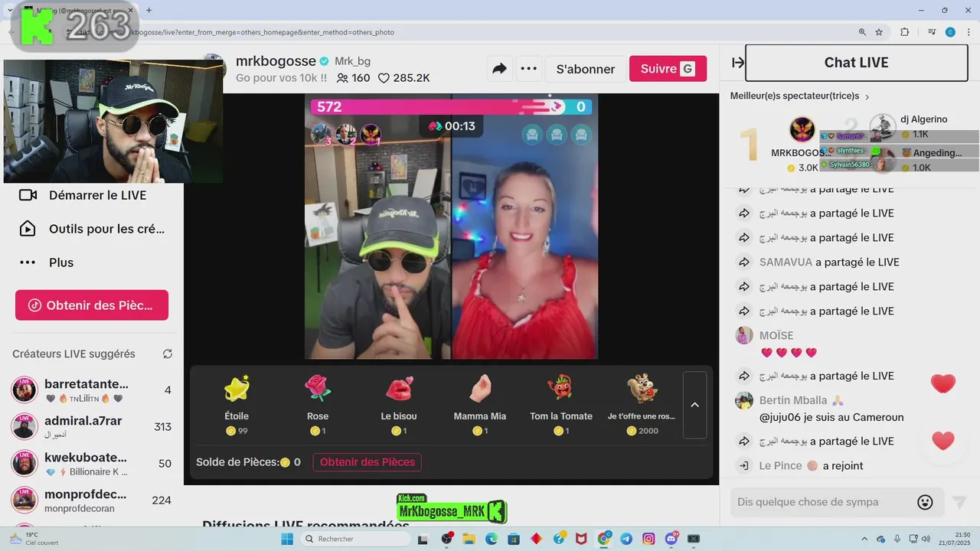The image size is (980, 551).
Task: Open McAfee from the taskbar
Action: click(x=581, y=539)
